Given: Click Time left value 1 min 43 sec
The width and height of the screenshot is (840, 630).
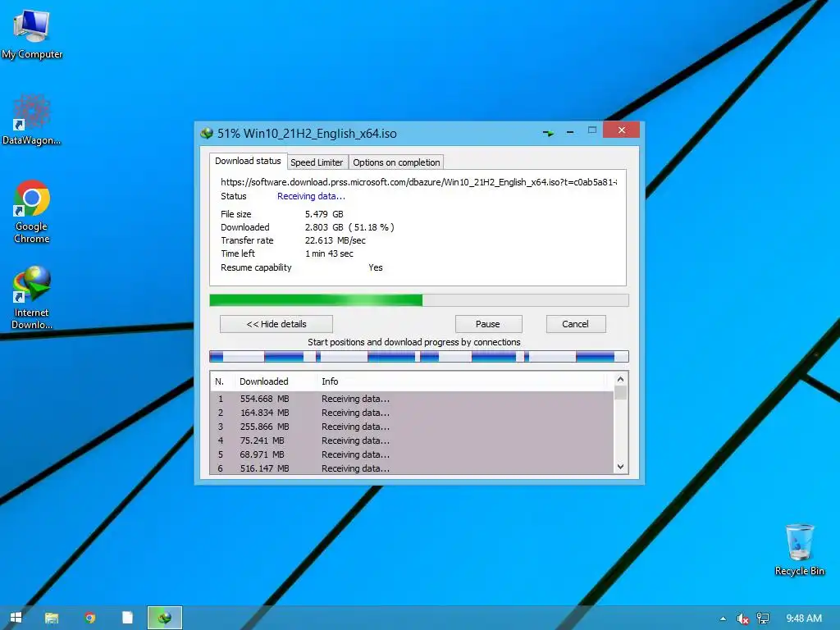Looking at the screenshot, I should 329,254.
